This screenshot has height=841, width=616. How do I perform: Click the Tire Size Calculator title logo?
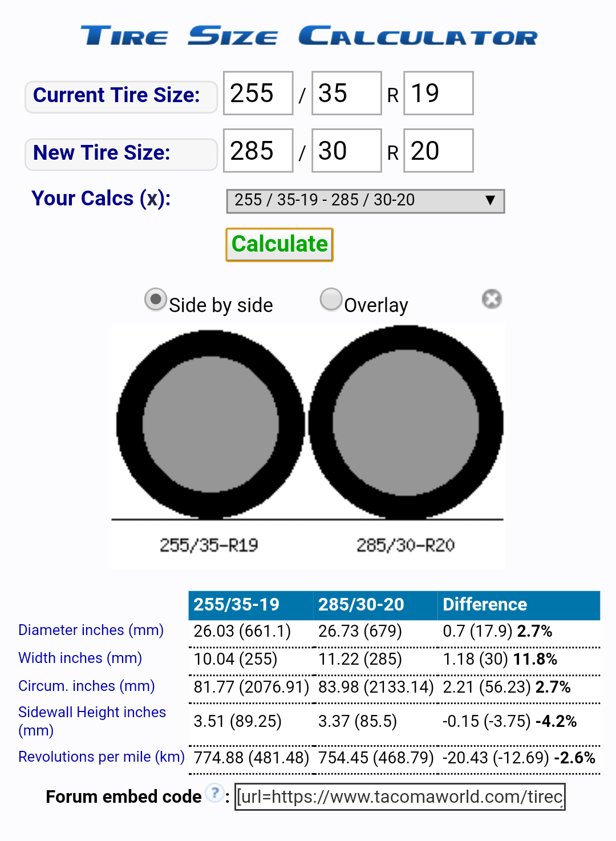click(x=309, y=36)
